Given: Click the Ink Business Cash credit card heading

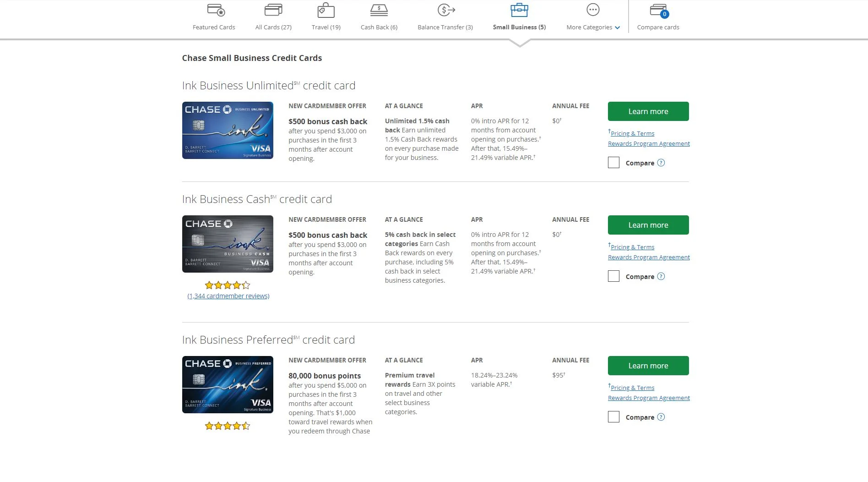Looking at the screenshot, I should (257, 199).
